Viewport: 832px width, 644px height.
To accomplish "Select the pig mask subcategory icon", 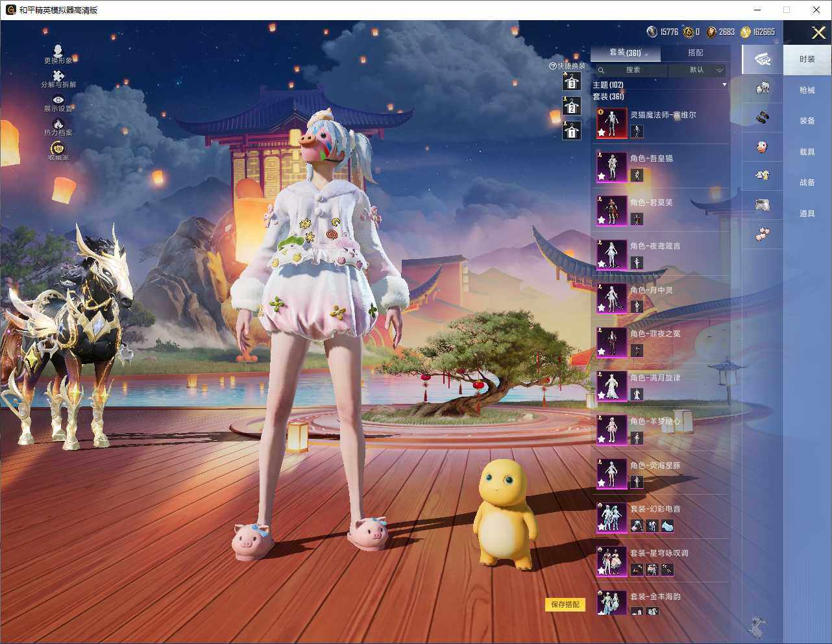I will pos(763,147).
